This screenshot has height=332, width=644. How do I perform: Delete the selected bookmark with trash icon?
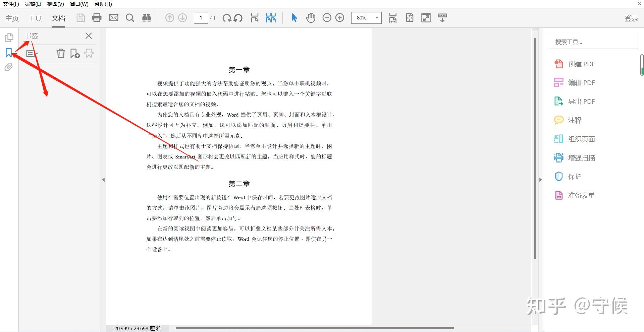61,53
